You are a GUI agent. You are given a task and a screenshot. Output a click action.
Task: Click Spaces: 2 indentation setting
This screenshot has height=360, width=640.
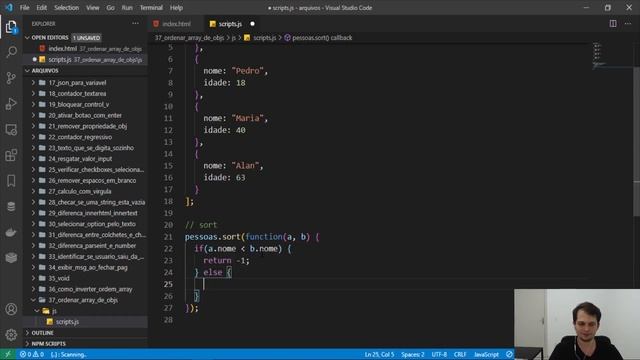click(412, 354)
